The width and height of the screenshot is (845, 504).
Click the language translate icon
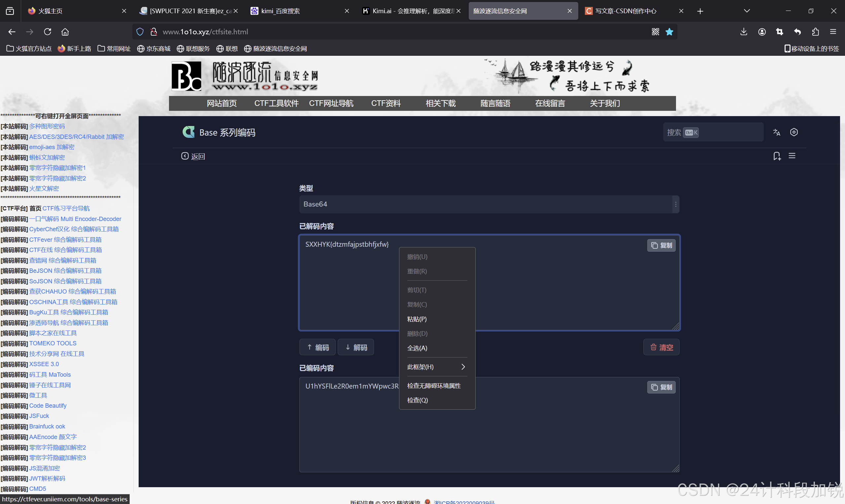tap(776, 133)
